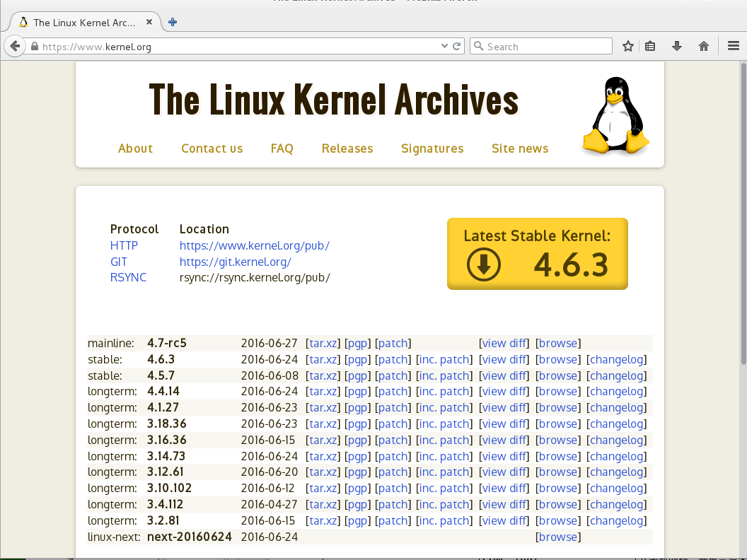The image size is (747, 560).
Task: Open changelog for stable 4.6.3
Action: click(616, 359)
